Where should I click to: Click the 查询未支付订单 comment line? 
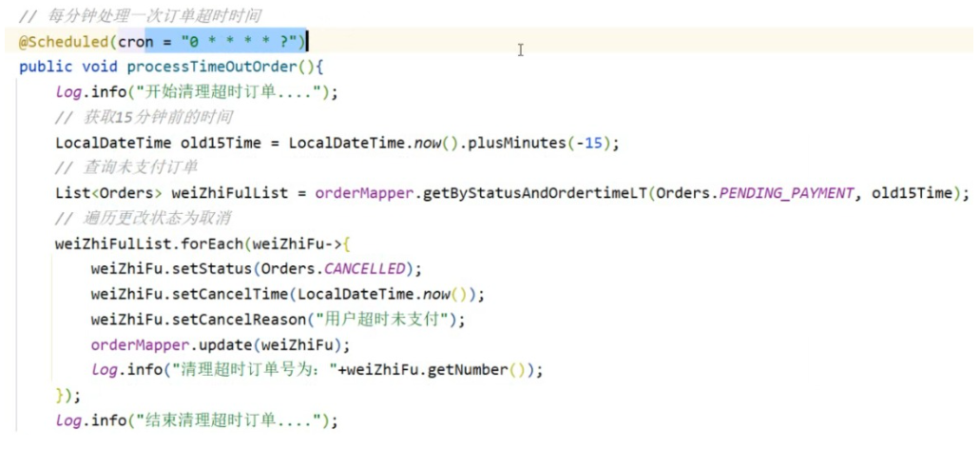[x=126, y=167]
